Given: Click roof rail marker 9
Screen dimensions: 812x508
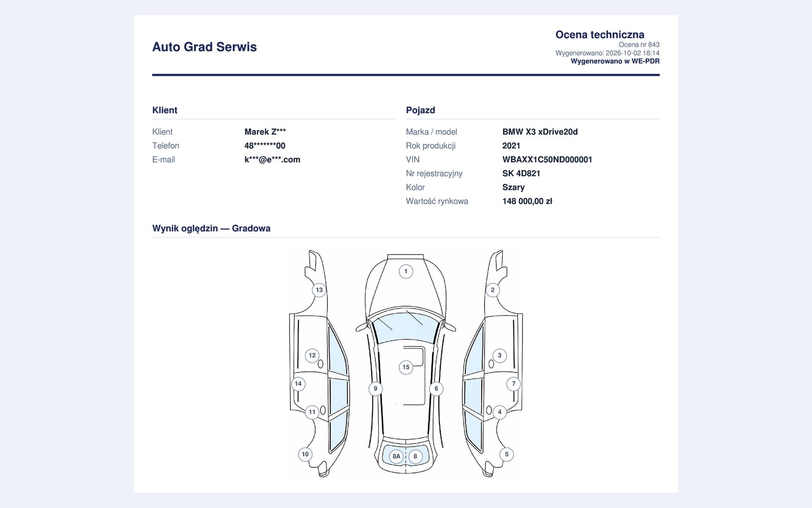Looking at the screenshot, I should (x=376, y=389).
